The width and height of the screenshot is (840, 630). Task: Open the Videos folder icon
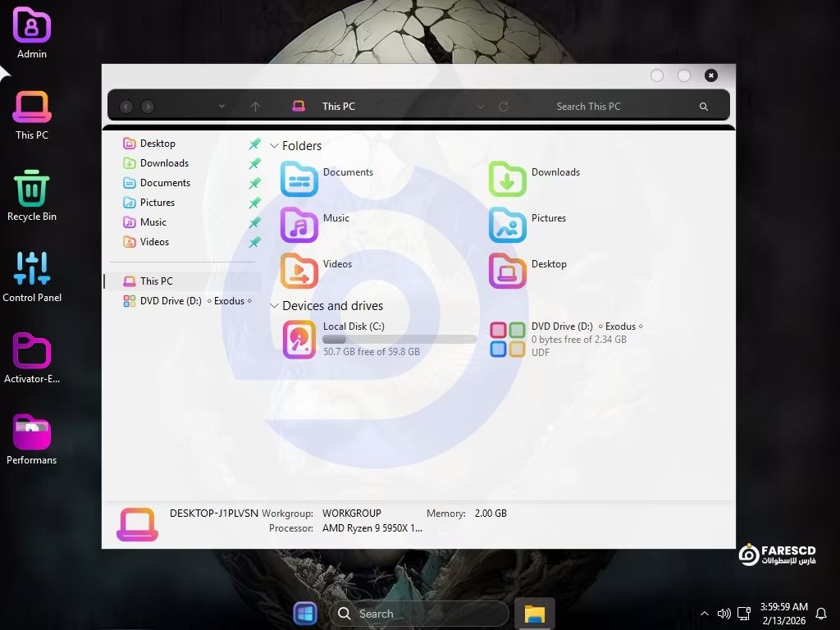(x=299, y=271)
